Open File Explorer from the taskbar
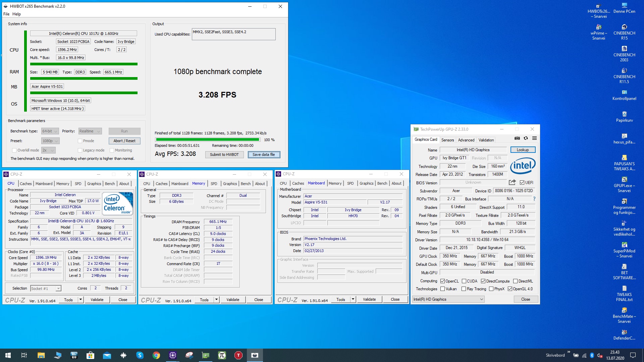The width and height of the screenshot is (644, 362). (x=41, y=355)
